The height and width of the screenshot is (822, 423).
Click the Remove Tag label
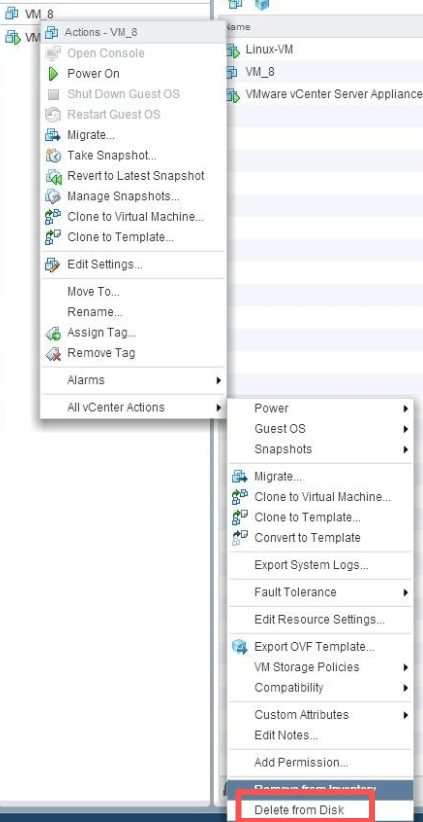(x=101, y=353)
